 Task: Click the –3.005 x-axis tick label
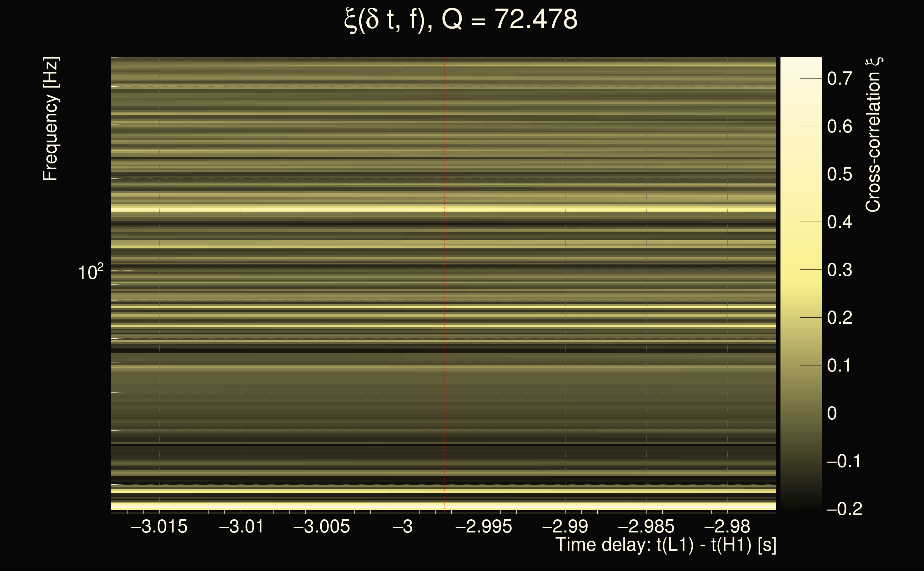tap(322, 527)
